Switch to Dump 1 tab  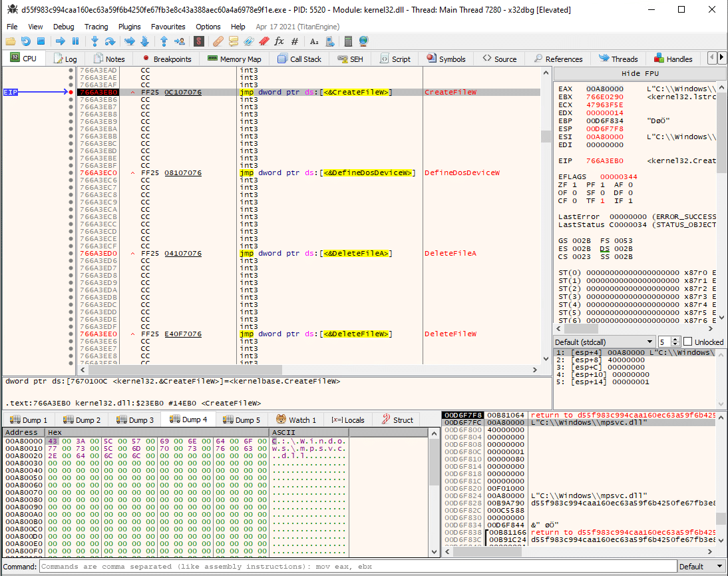coord(29,420)
